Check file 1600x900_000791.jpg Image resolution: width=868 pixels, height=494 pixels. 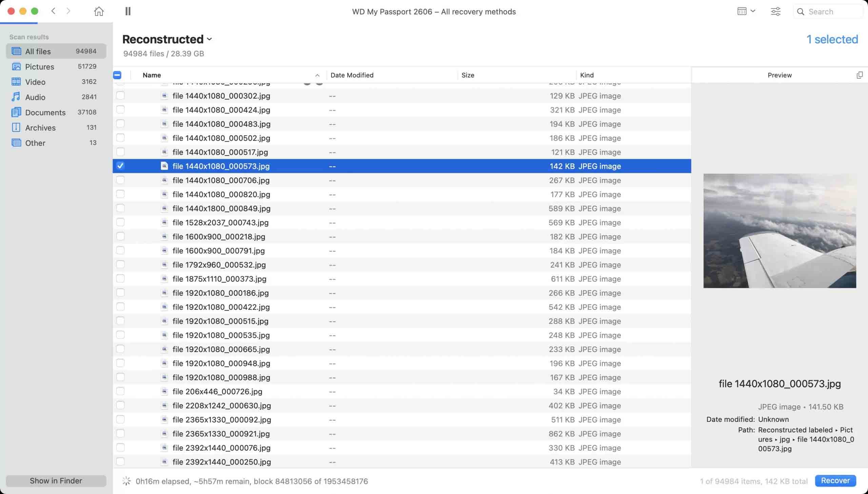pos(120,250)
